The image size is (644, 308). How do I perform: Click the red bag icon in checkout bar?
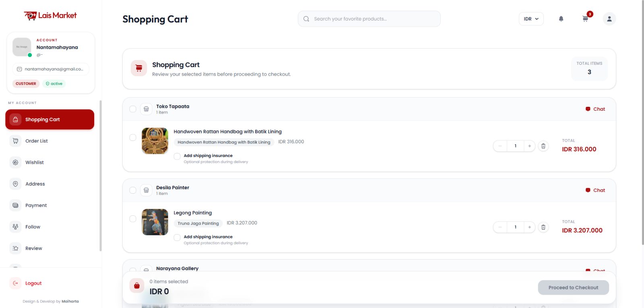pos(137,286)
